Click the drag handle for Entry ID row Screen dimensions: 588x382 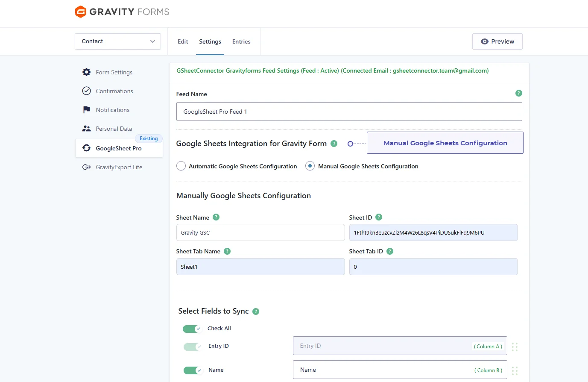[x=515, y=347]
